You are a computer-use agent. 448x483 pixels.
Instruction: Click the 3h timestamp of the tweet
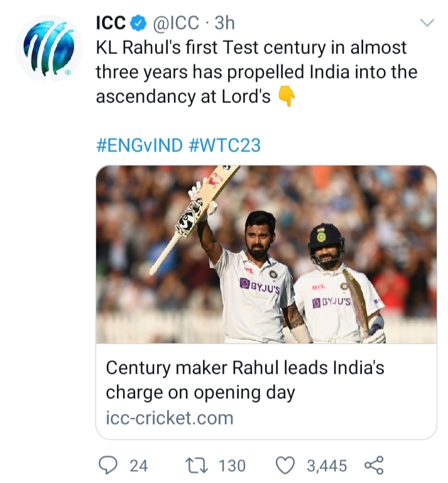224,23
